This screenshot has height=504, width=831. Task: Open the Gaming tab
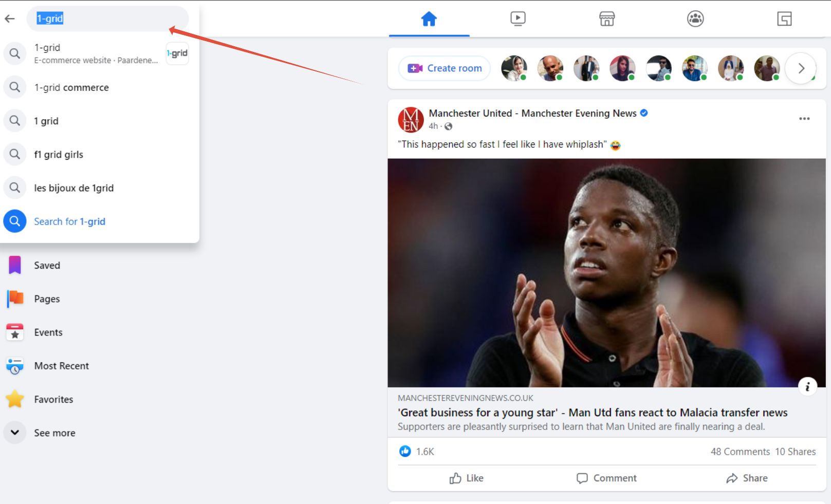coord(784,19)
